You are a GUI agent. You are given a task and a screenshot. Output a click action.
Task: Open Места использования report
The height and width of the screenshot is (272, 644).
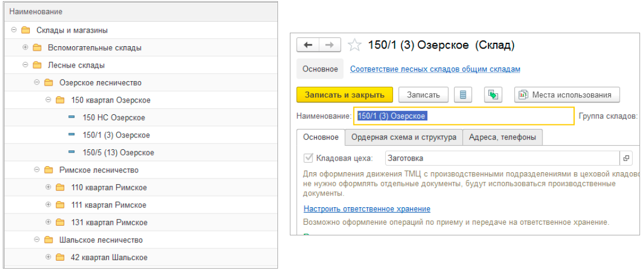tap(567, 95)
